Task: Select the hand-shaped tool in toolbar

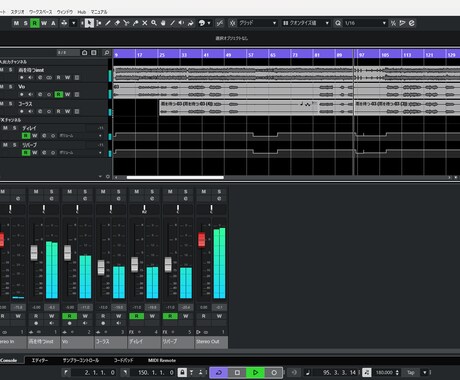Action: pos(163,23)
